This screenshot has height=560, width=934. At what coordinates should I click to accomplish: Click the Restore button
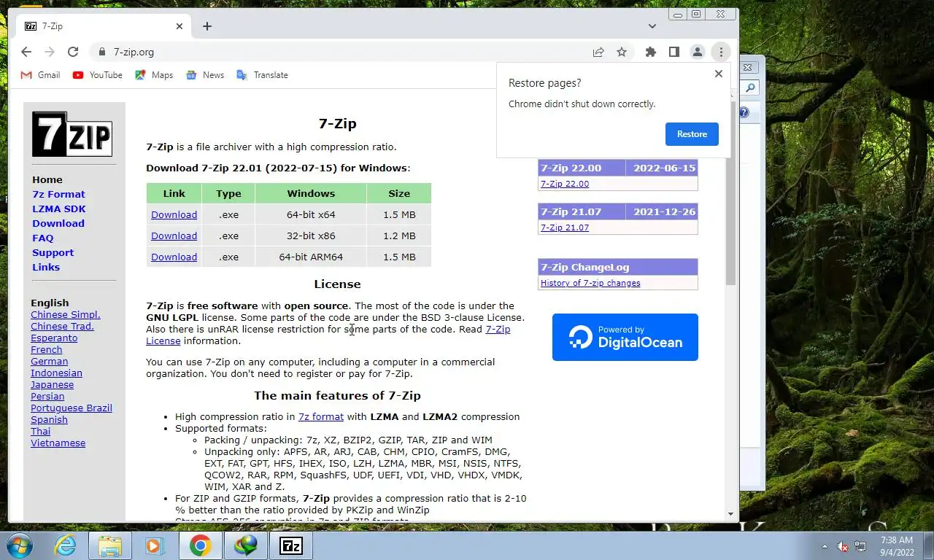click(x=692, y=134)
